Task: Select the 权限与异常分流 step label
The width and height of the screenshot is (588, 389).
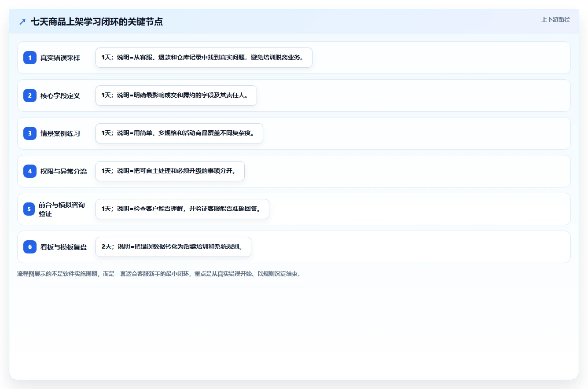Action: (63, 171)
